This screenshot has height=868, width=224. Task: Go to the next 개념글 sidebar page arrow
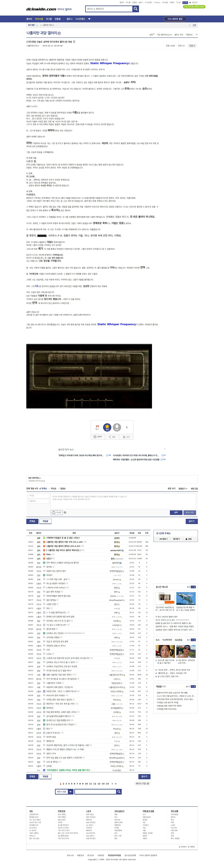(194, 686)
